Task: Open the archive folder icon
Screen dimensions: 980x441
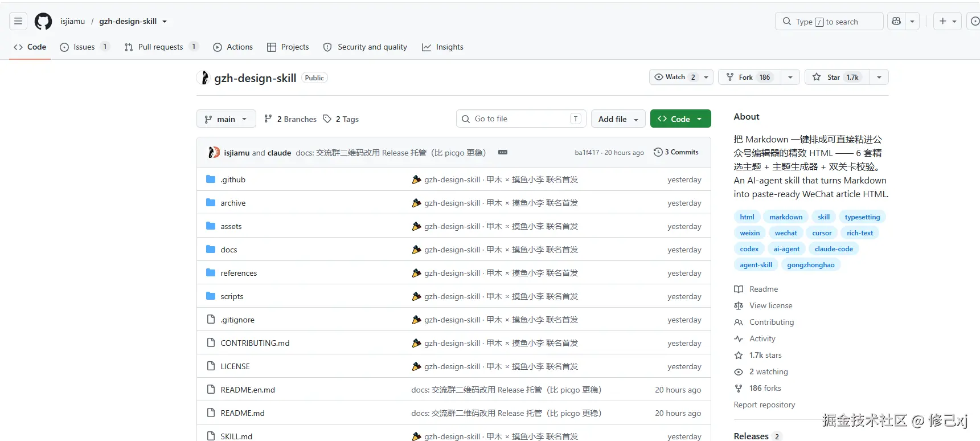Action: pos(211,203)
